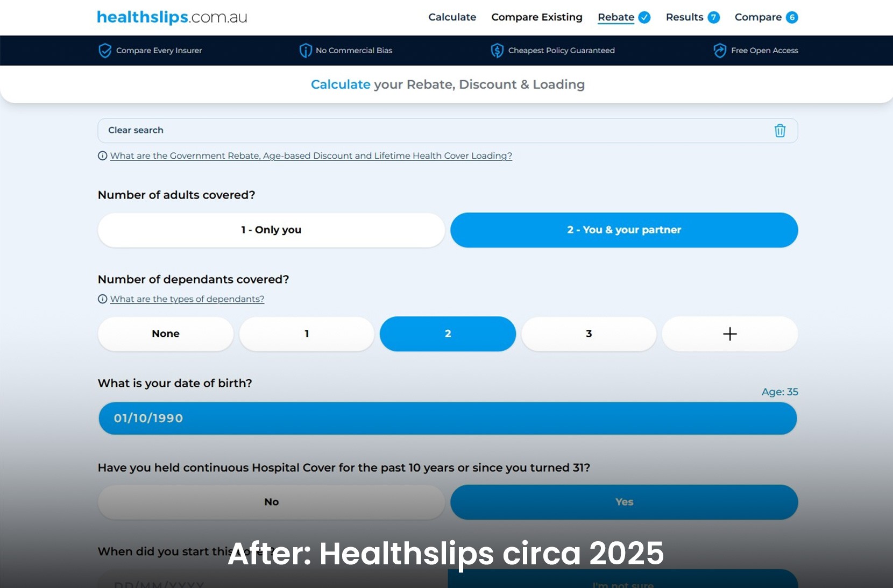Click the Cheapest Policy Guaranteed dollar shield icon
Image resolution: width=893 pixels, height=588 pixels.
click(497, 51)
